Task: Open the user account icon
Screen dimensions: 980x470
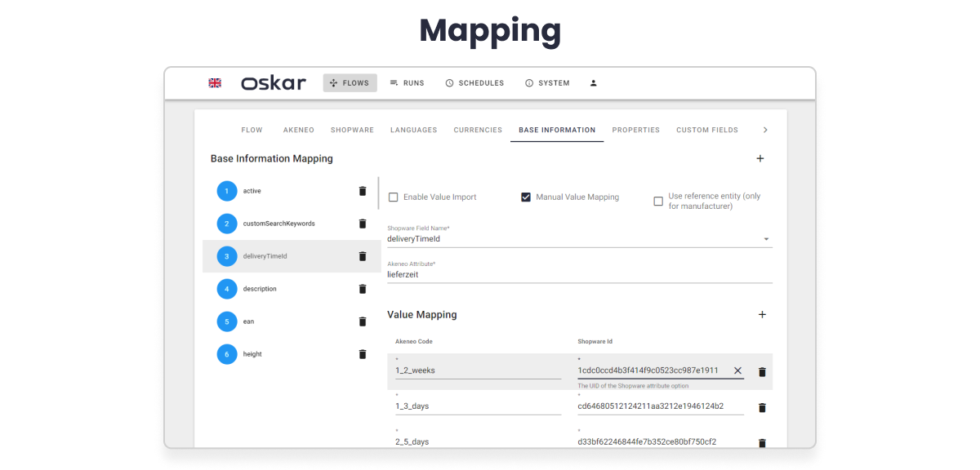Action: (x=594, y=83)
